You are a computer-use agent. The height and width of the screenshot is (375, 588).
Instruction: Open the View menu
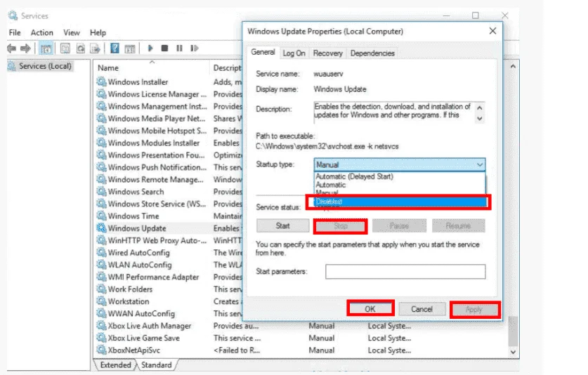point(71,32)
